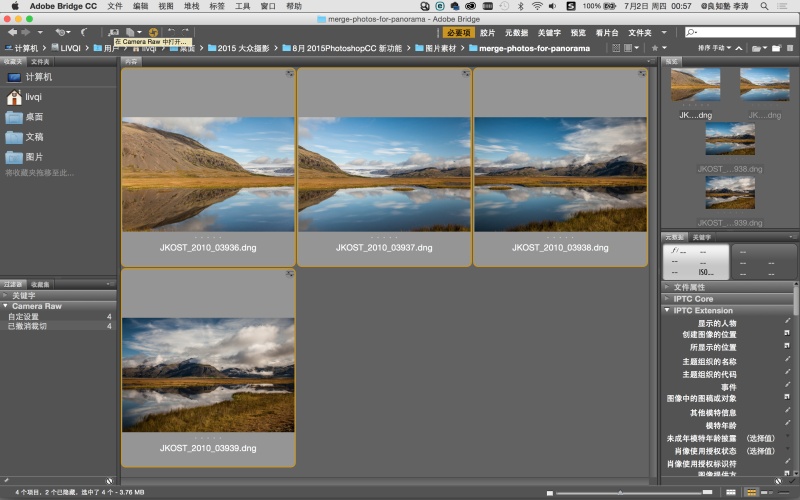Edit the 显示的人物 field pencil icon
This screenshot has height=500, width=800.
pyautogui.click(x=787, y=321)
